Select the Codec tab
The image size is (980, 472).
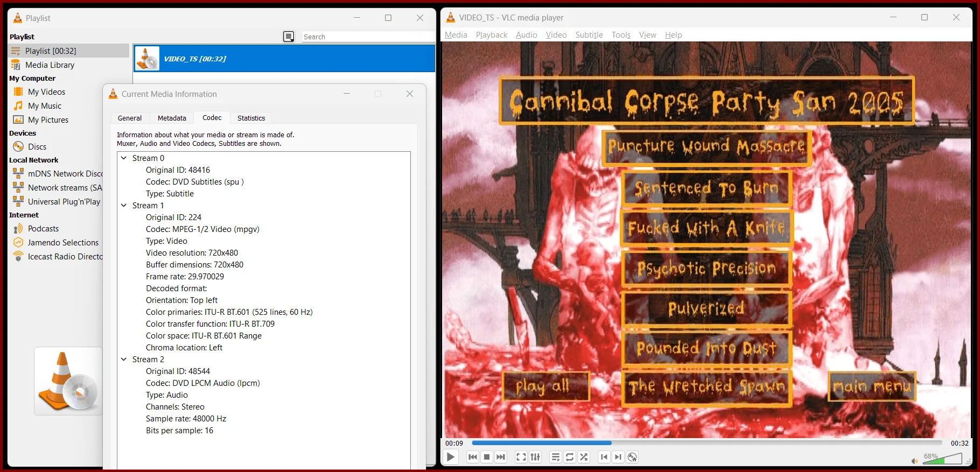pos(212,117)
